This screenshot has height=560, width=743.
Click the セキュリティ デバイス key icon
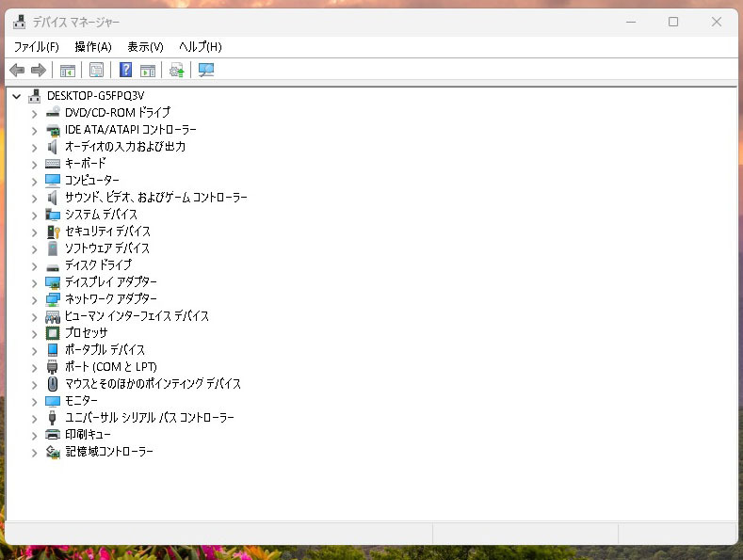click(x=53, y=232)
